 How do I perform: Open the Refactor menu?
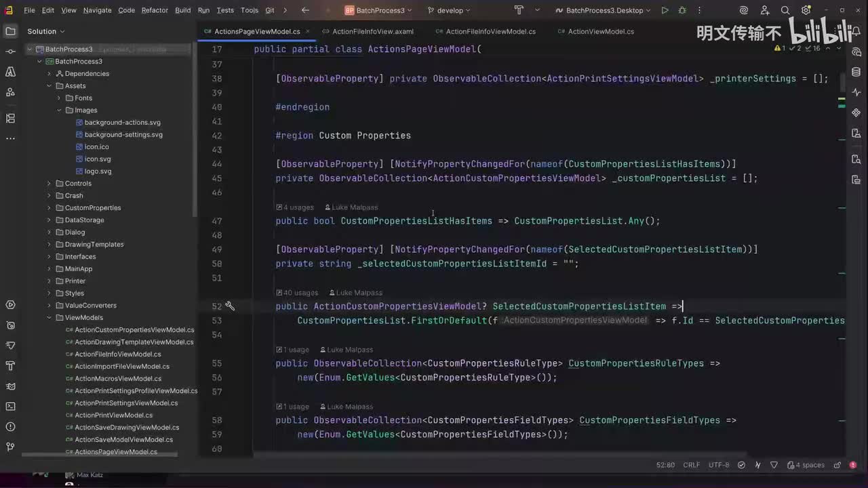coord(155,10)
